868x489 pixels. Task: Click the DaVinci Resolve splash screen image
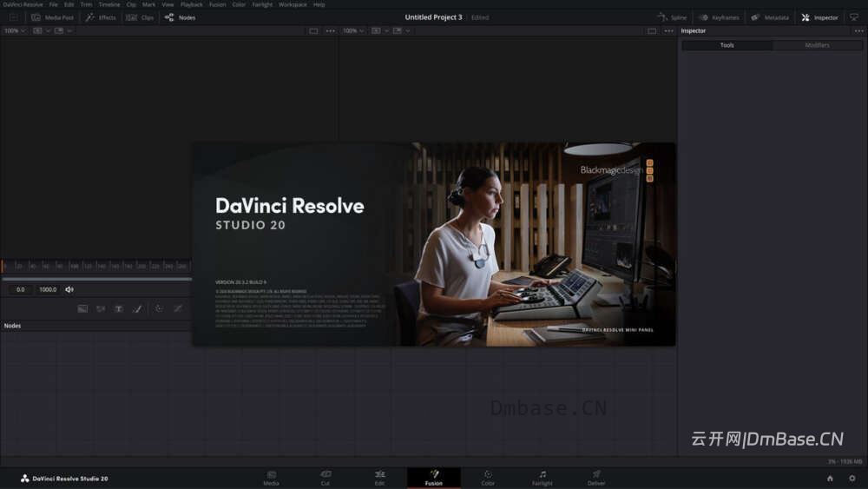[x=433, y=244]
